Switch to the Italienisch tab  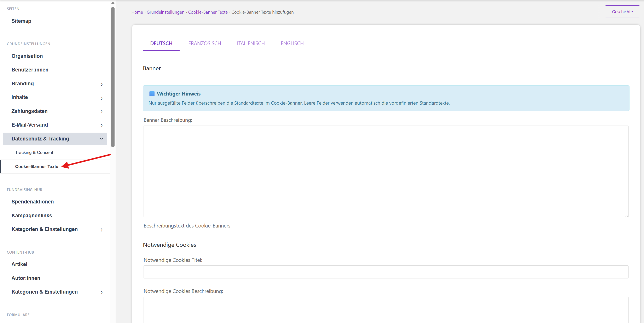point(250,44)
